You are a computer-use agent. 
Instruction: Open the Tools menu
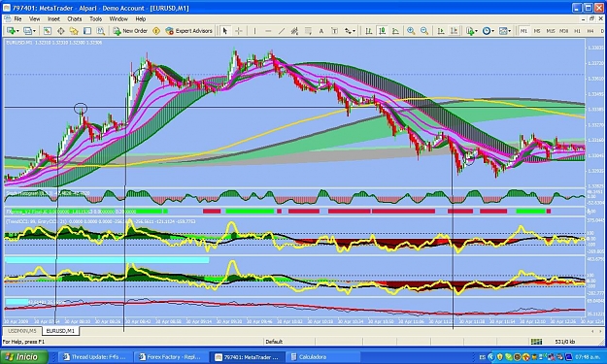tap(95, 18)
